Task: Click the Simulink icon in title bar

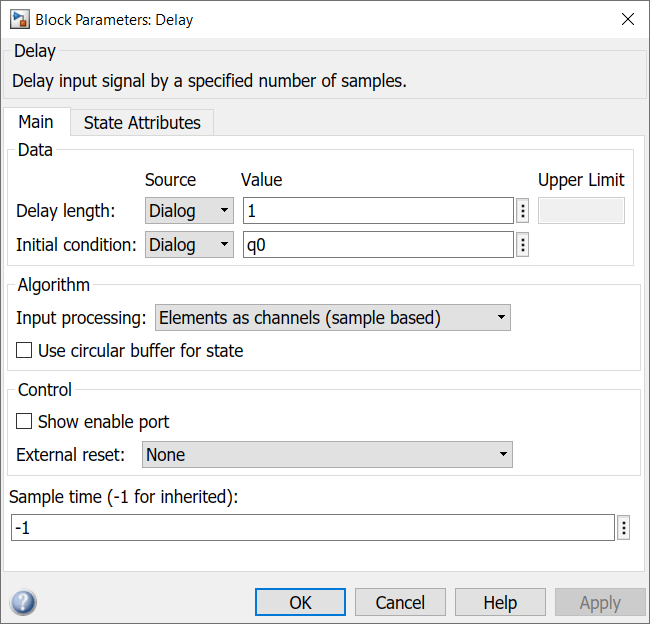Action: [x=18, y=19]
